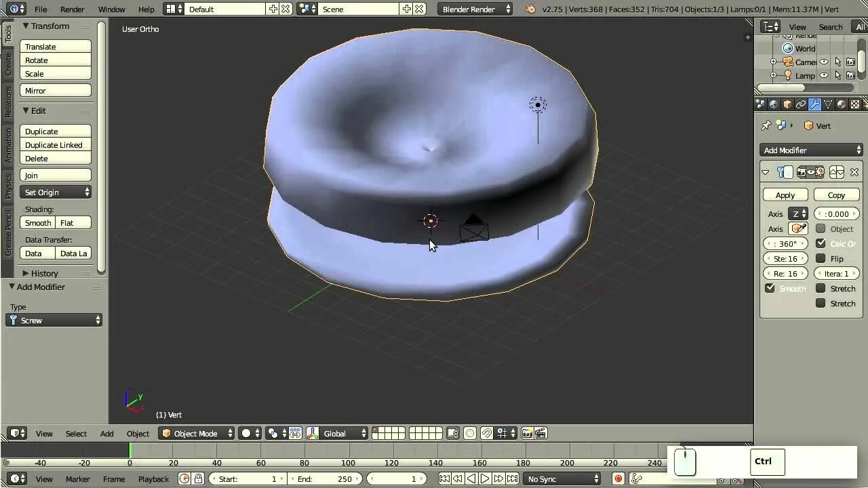868x488 pixels.
Task: Click the OpenGL render image camera icon
Action: (527, 433)
